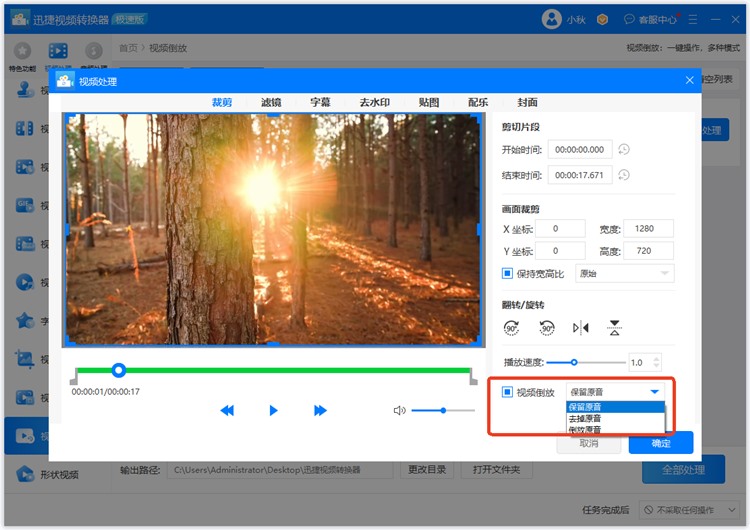Image resolution: width=750 pixels, height=530 pixels.
Task: Switch to 字幕 tab
Action: tap(320, 102)
